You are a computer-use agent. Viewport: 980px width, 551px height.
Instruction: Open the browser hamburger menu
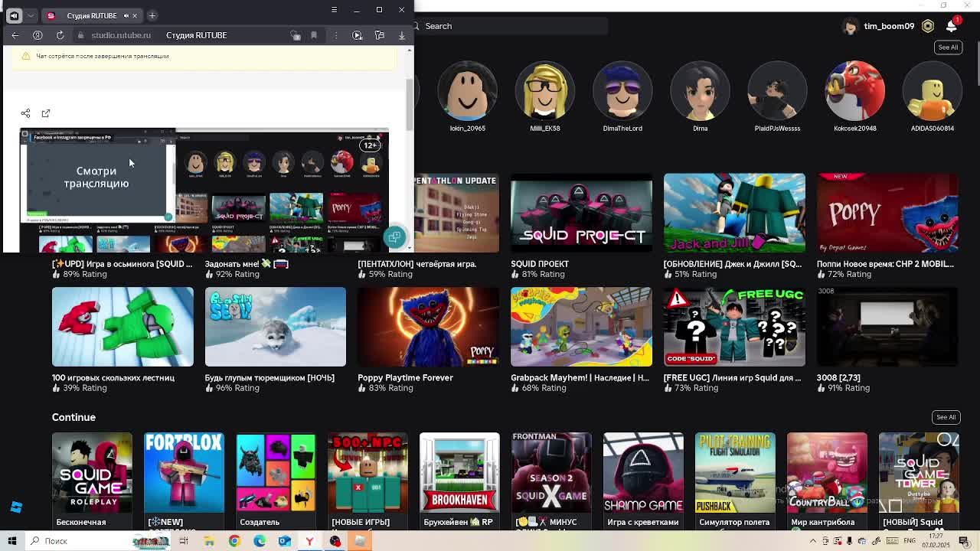334,10
